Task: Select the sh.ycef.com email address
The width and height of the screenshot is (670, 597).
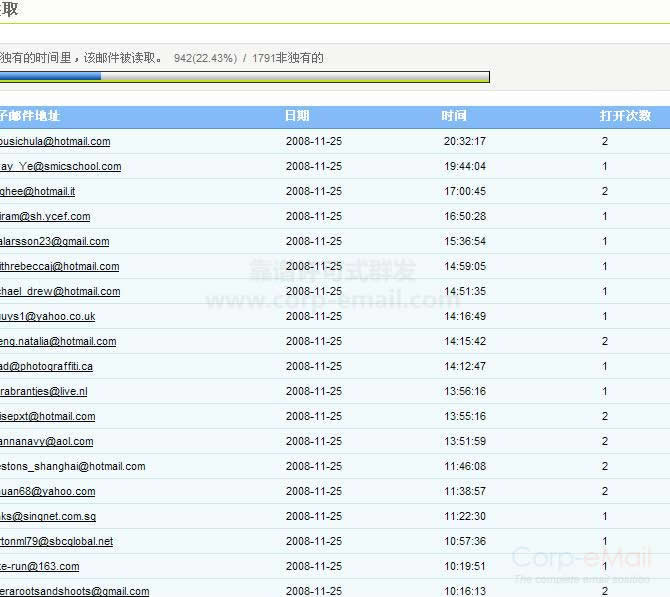Action: click(x=45, y=217)
